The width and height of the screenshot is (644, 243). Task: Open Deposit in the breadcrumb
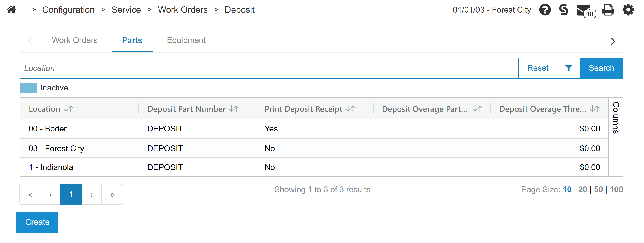pyautogui.click(x=240, y=10)
